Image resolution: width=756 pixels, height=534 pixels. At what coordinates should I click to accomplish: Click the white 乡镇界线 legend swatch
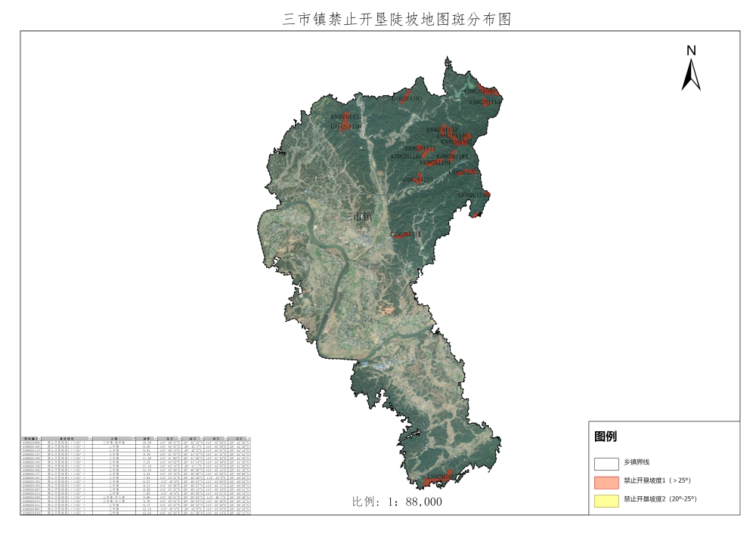pyautogui.click(x=606, y=462)
